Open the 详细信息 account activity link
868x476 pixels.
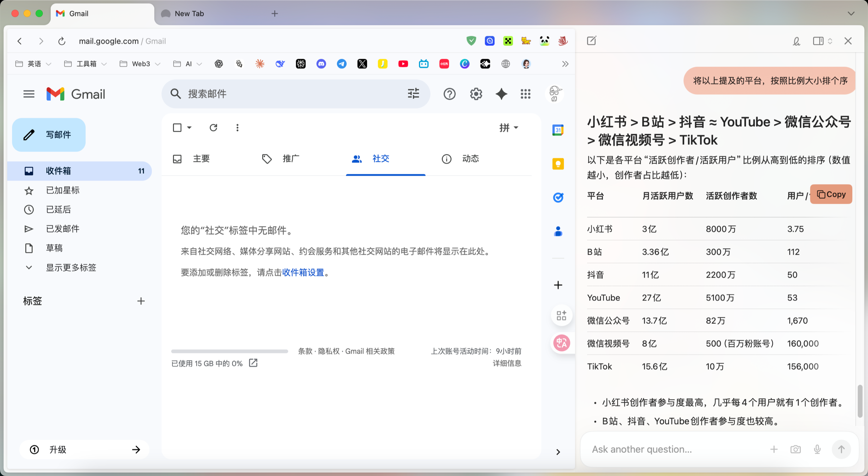click(x=507, y=363)
